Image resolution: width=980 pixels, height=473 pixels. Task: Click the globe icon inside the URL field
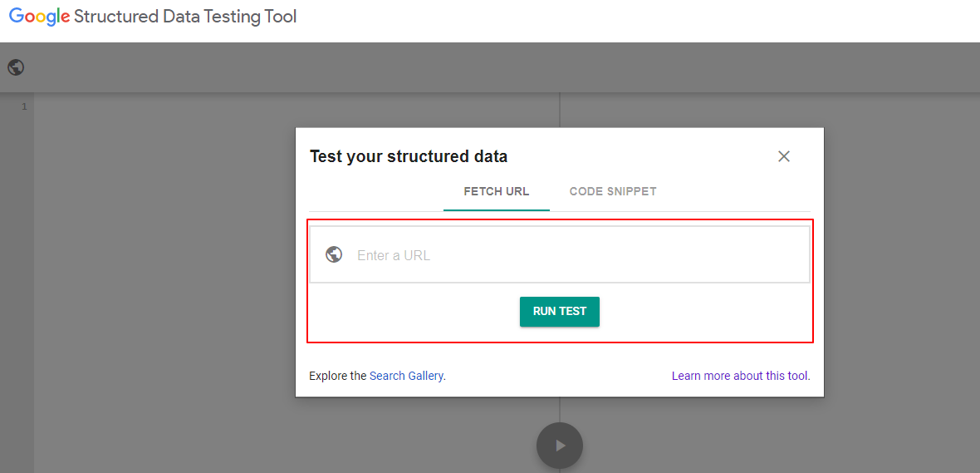click(x=335, y=254)
